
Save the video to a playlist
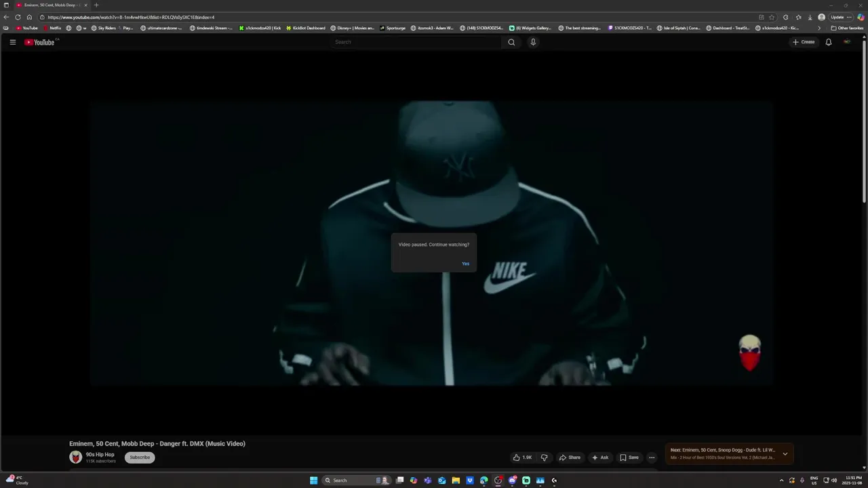[x=629, y=457]
